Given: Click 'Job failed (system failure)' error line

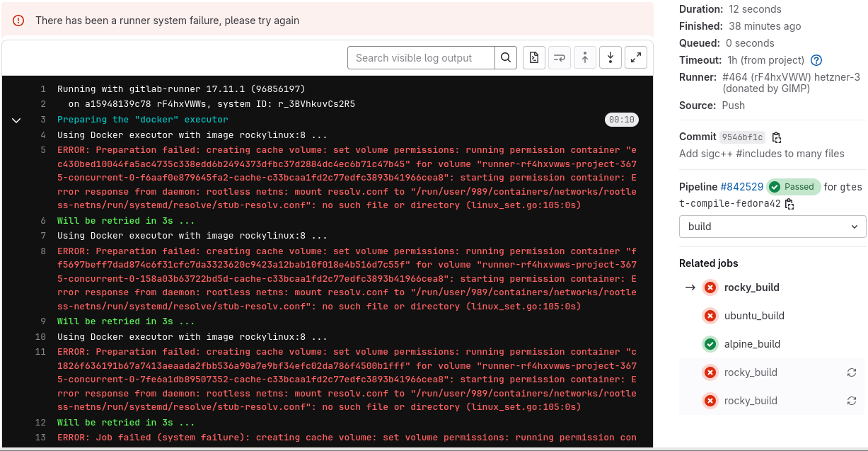Looking at the screenshot, I should pyautogui.click(x=347, y=438).
